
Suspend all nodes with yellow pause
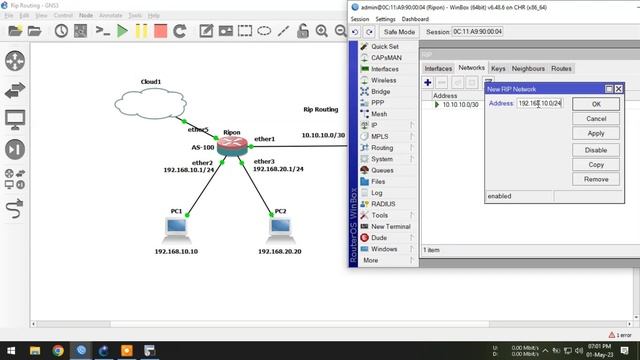click(x=141, y=31)
